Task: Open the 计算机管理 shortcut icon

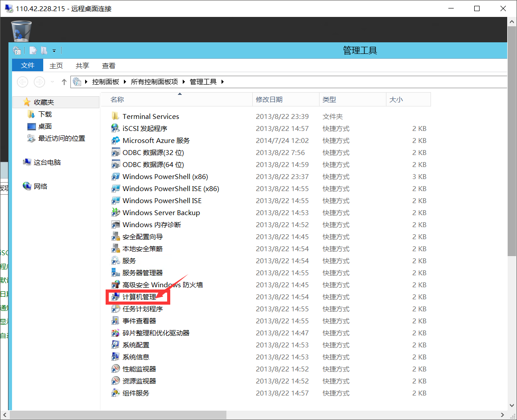Action: [x=115, y=297]
